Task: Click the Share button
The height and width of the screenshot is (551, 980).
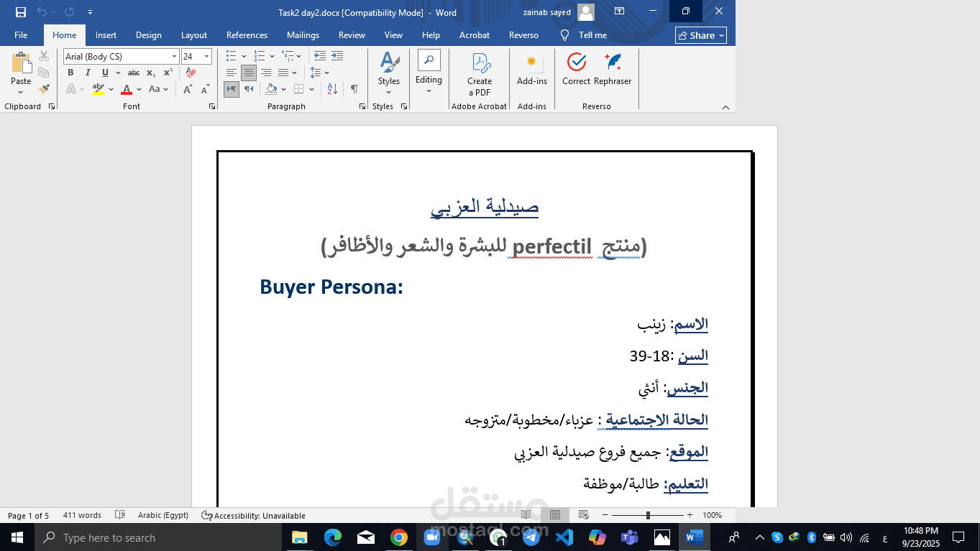Action: click(701, 35)
